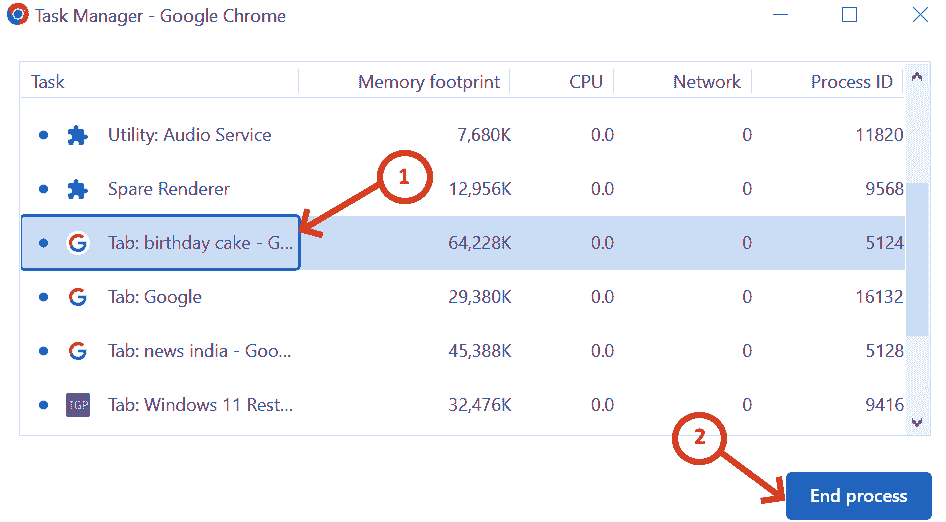Sort by Memory footprint column
Image resolution: width=946 pixels, height=522 pixels.
click(428, 82)
